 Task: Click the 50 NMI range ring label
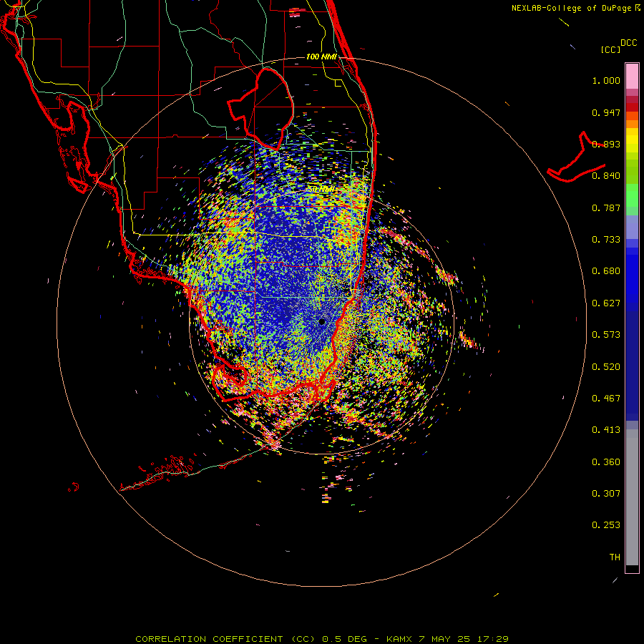pos(321,190)
